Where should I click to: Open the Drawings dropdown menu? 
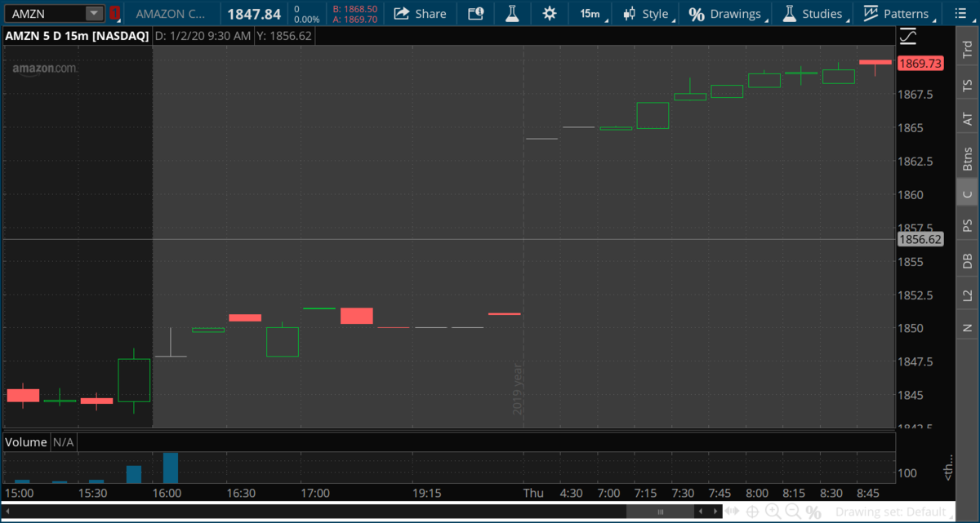727,14
